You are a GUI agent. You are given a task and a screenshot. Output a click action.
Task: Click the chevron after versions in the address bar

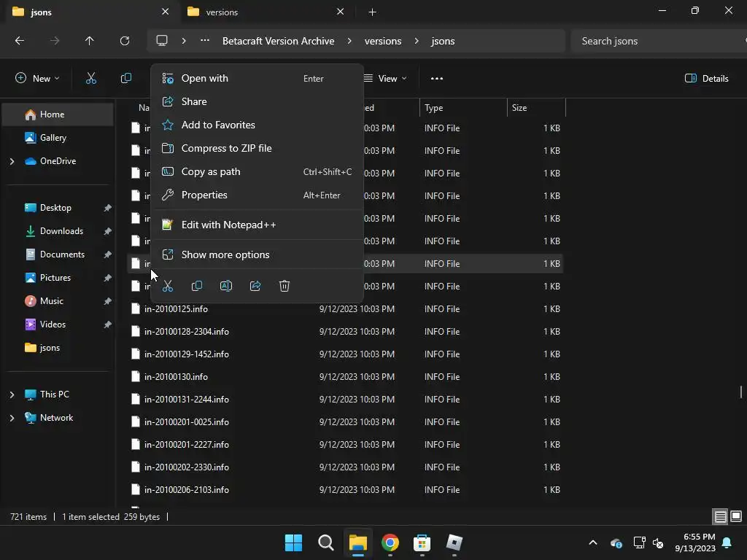click(417, 41)
